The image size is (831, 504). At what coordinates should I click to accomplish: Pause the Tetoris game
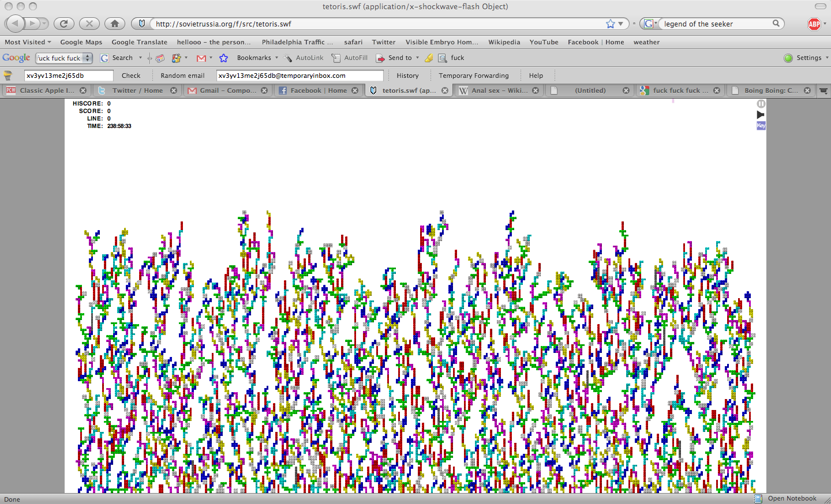click(x=761, y=104)
